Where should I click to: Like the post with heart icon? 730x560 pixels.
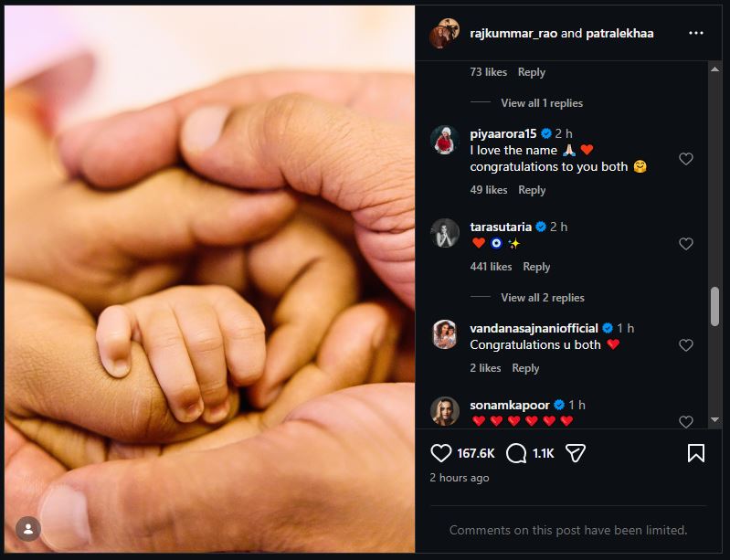pos(441,453)
